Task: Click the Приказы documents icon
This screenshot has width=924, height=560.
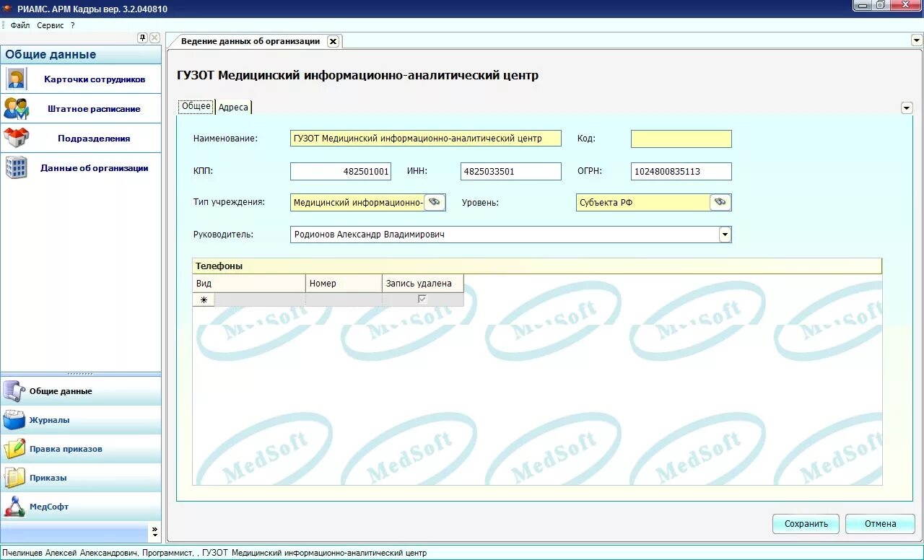Action: [x=14, y=477]
